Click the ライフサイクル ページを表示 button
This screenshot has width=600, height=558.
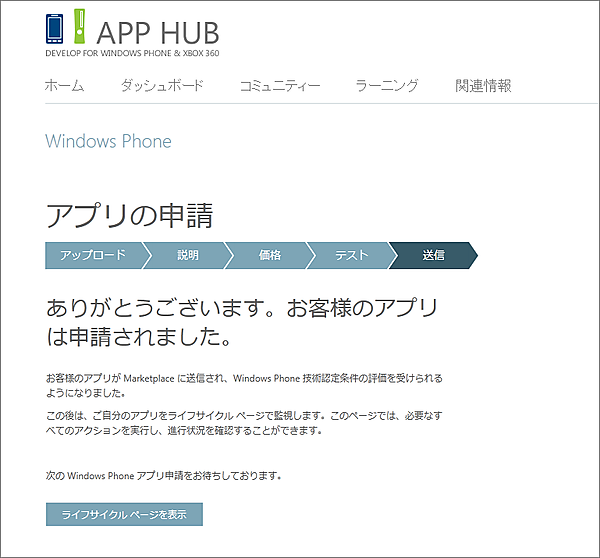124,514
